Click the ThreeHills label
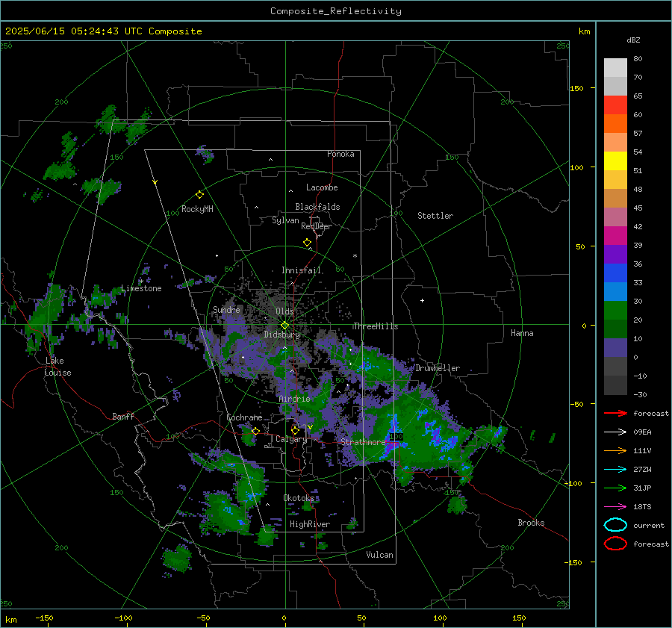672x628 pixels. 376,326
